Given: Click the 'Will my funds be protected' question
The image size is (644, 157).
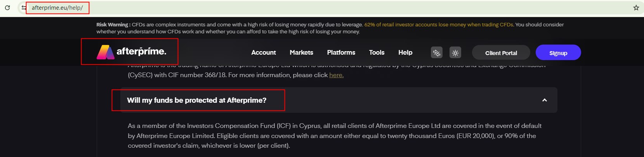Looking at the screenshot, I should point(197,100).
